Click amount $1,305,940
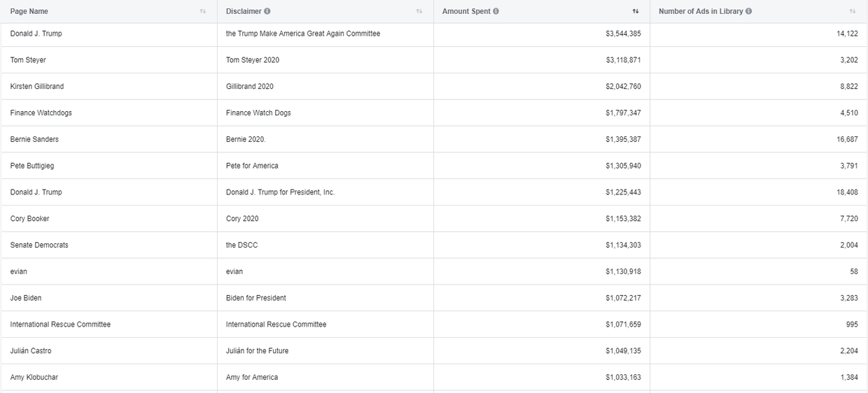 tap(623, 166)
